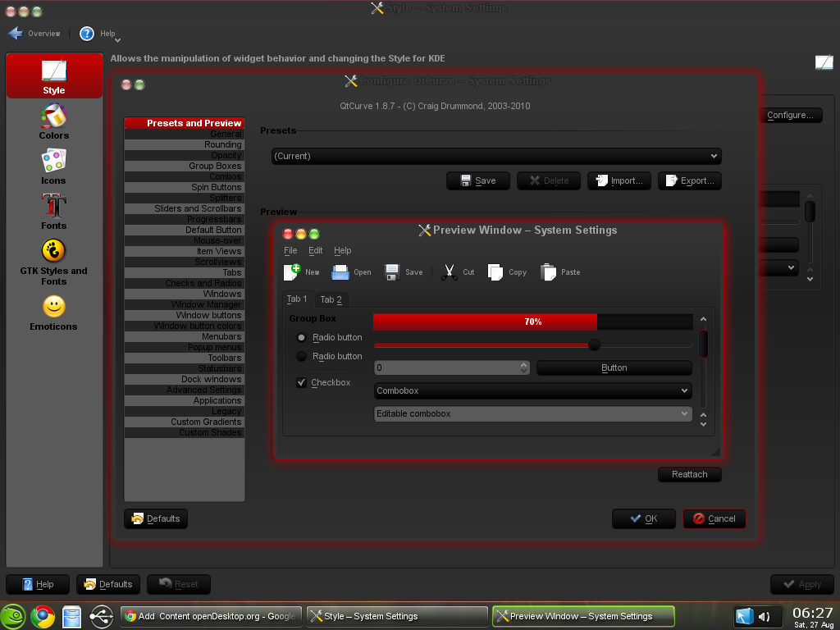Click the Reattach button
Image resolution: width=840 pixels, height=630 pixels.
click(689, 474)
